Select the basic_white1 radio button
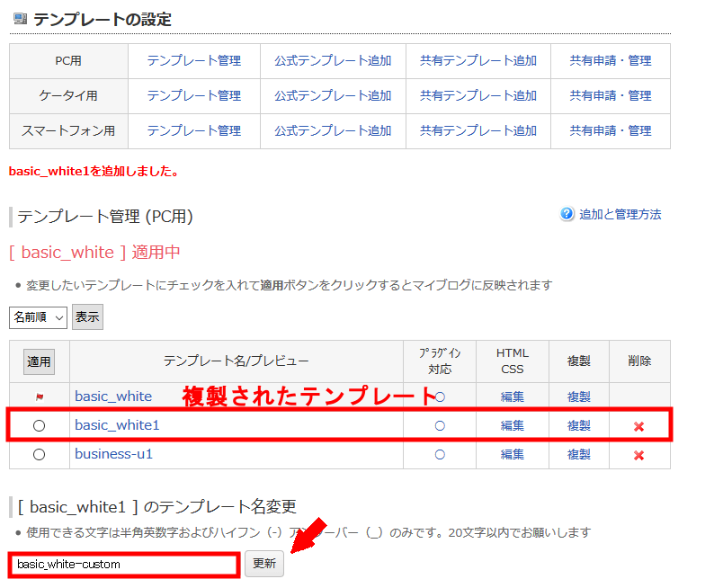The image size is (723, 588). tap(40, 425)
